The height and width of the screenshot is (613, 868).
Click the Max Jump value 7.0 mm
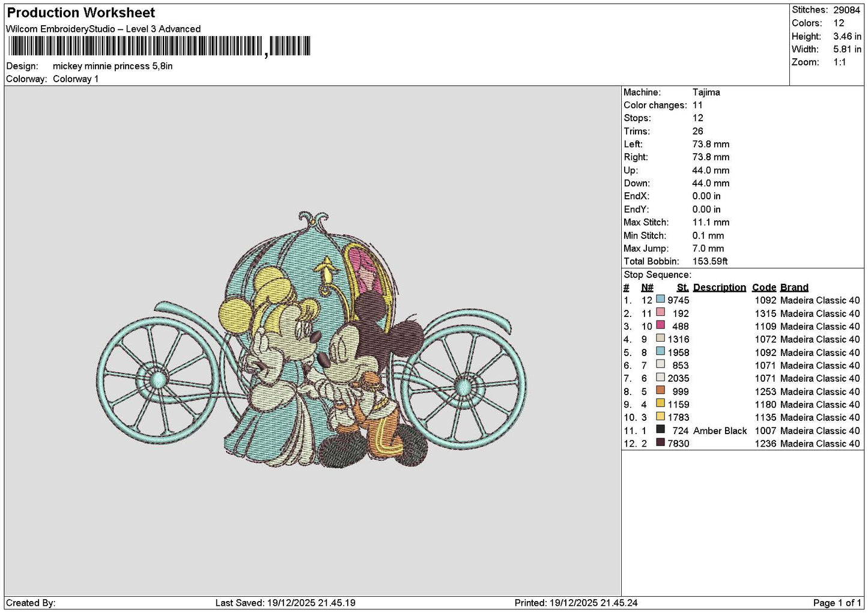[708, 249]
